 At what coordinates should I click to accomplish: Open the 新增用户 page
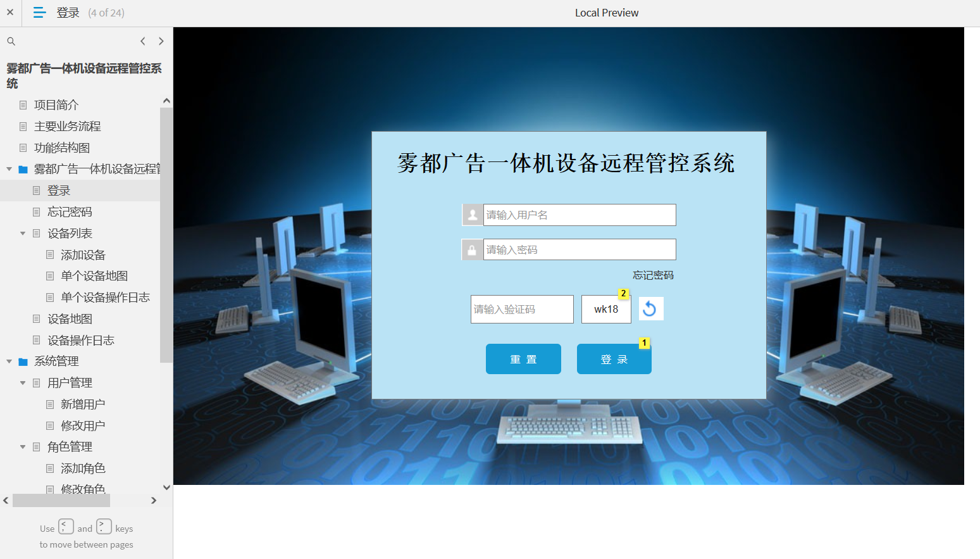pyautogui.click(x=83, y=405)
